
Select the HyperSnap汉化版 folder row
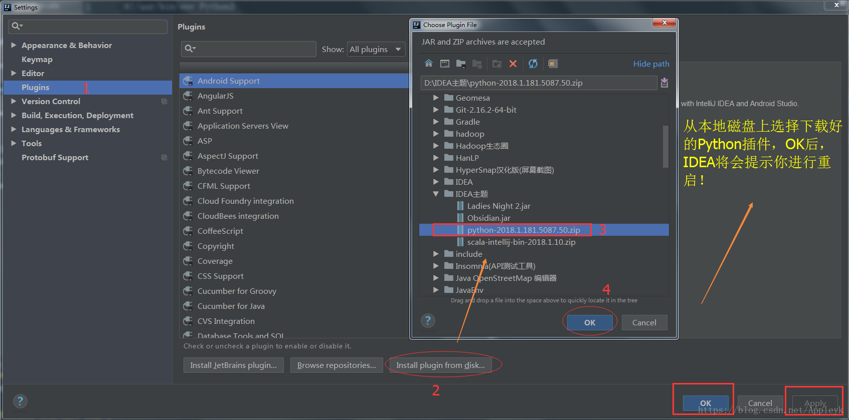(x=544, y=170)
